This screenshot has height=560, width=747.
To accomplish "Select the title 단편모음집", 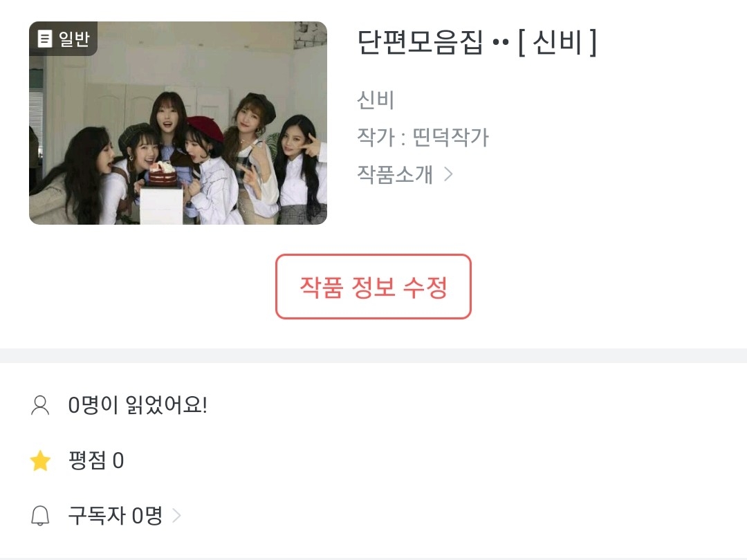I will coord(421,43).
